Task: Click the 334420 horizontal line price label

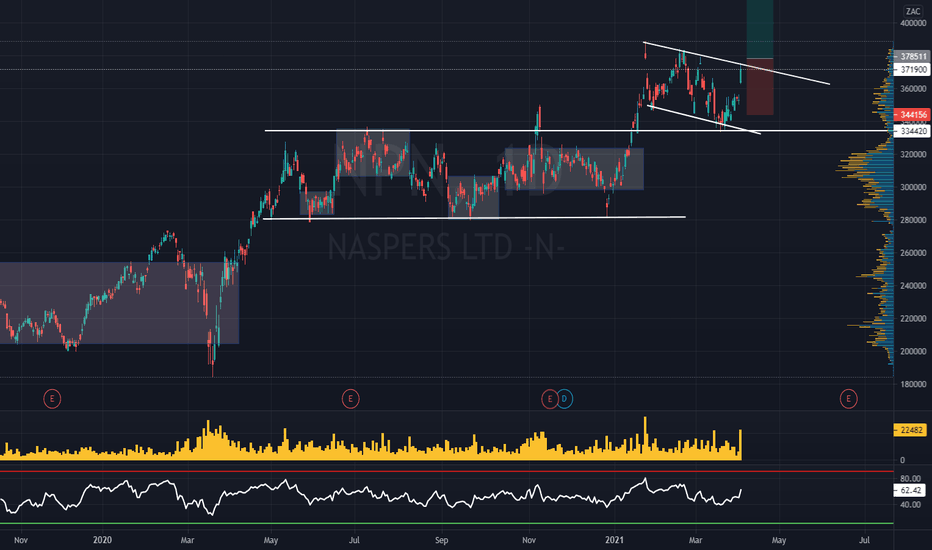Action: 912,131
